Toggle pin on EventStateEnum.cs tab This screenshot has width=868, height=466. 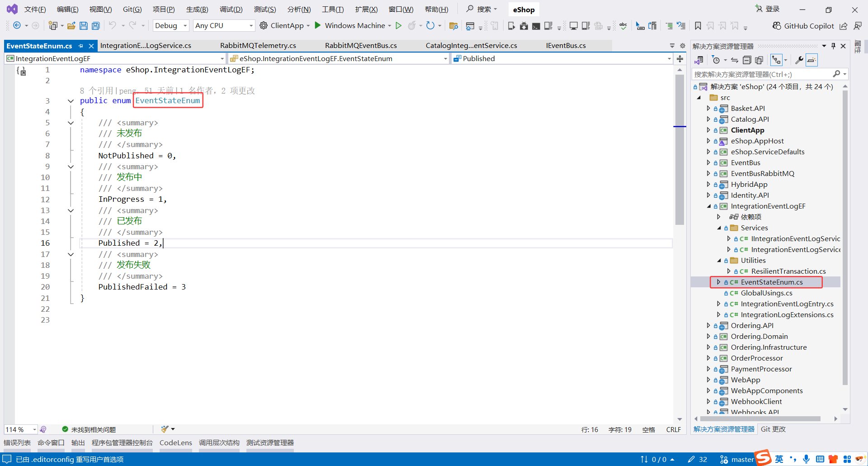pyautogui.click(x=80, y=46)
